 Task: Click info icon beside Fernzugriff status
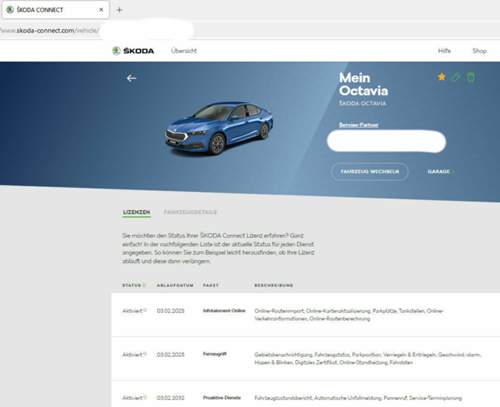[x=145, y=354]
